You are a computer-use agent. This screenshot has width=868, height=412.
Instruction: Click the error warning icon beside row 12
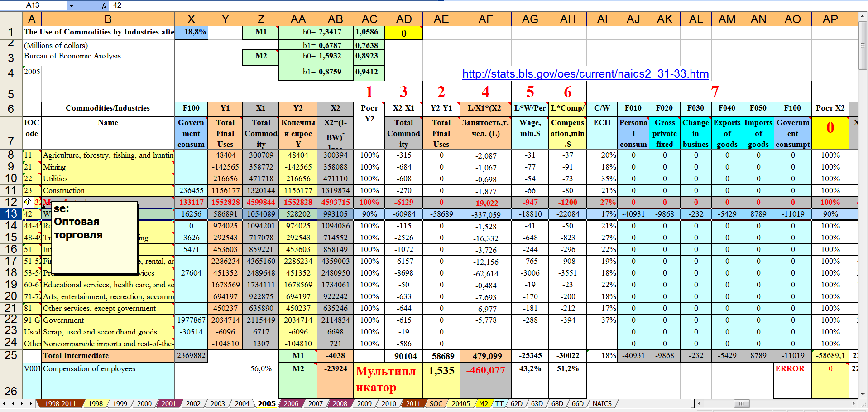pos(28,202)
